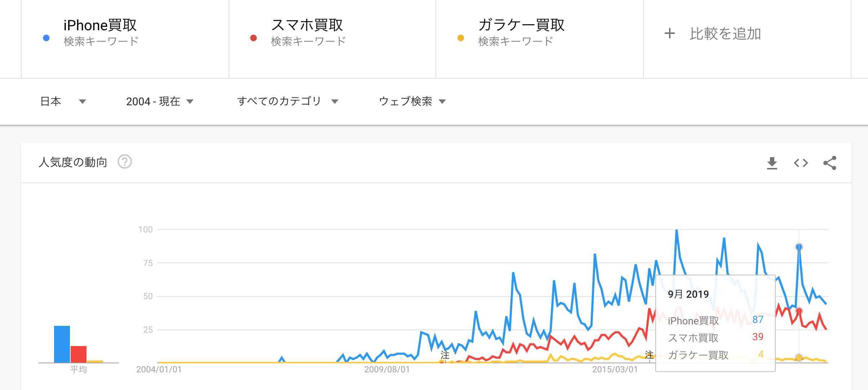The image size is (868, 390).
Task: Click the plus icon to add comparison
Action: [x=669, y=34]
